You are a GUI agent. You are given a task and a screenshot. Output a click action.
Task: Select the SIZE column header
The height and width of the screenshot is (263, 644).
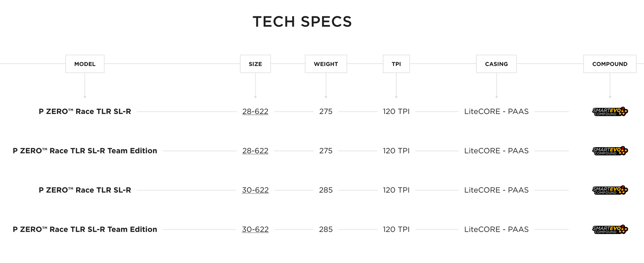255,64
